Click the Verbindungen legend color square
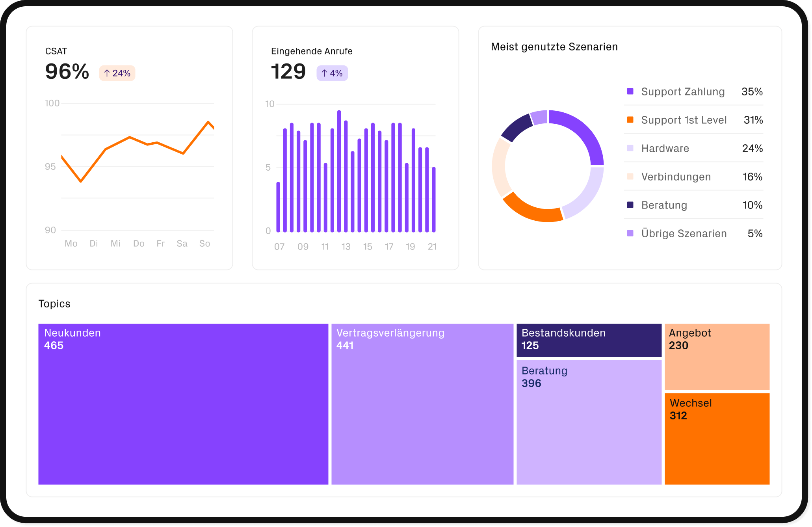812x527 pixels. point(630,177)
